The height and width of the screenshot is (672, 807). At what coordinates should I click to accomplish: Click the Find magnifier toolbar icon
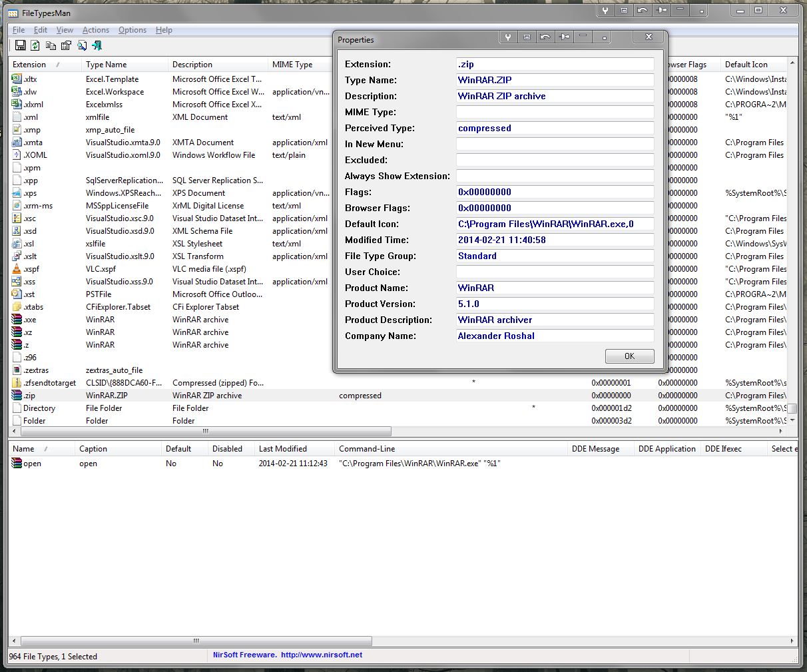pyautogui.click(x=82, y=45)
